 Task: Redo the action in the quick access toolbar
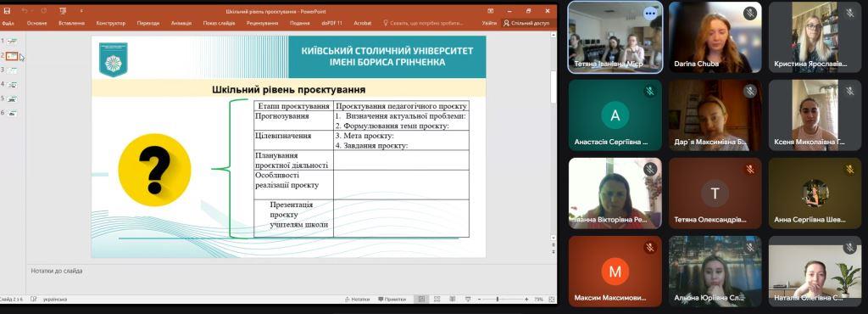[x=44, y=10]
